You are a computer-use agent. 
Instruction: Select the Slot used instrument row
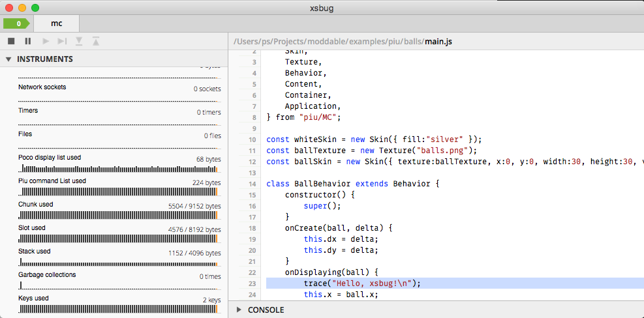click(119, 233)
